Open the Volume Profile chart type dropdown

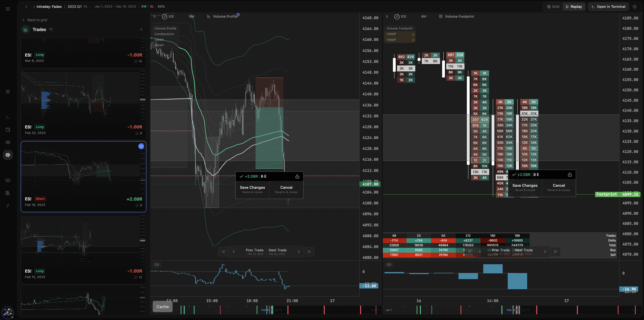(x=222, y=16)
